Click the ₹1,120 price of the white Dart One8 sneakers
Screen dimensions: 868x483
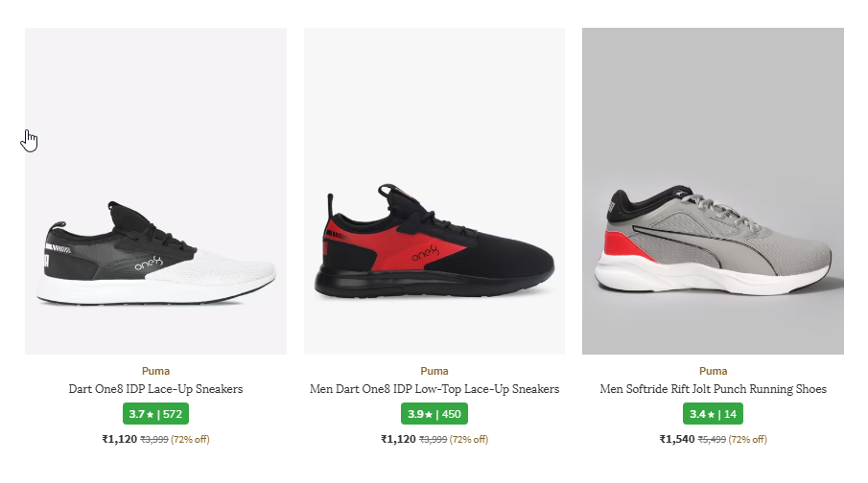(x=119, y=440)
